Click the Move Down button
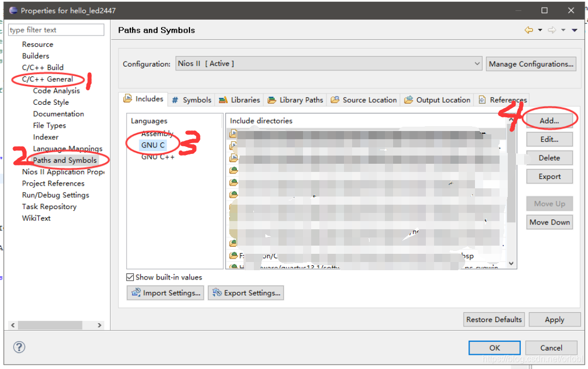This screenshot has width=588, height=369. [x=549, y=222]
